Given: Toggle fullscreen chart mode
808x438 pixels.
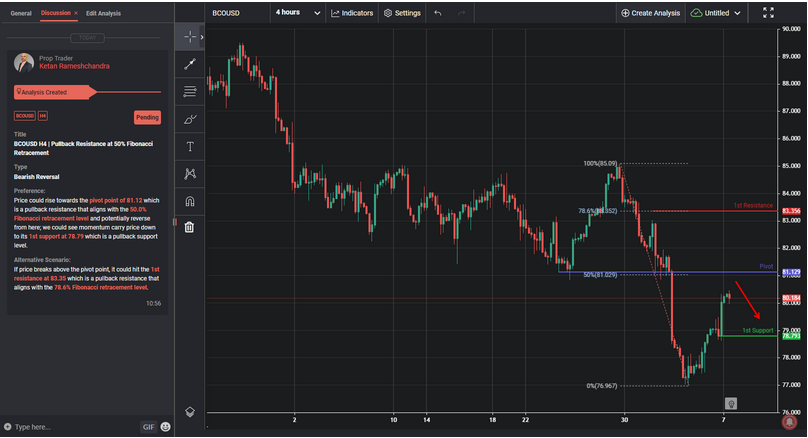Looking at the screenshot, I should 768,13.
